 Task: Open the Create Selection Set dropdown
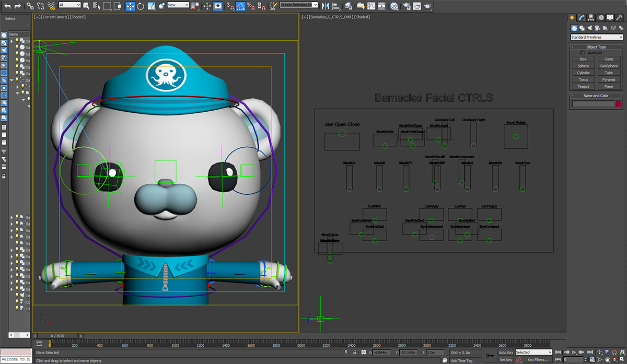pos(299,5)
